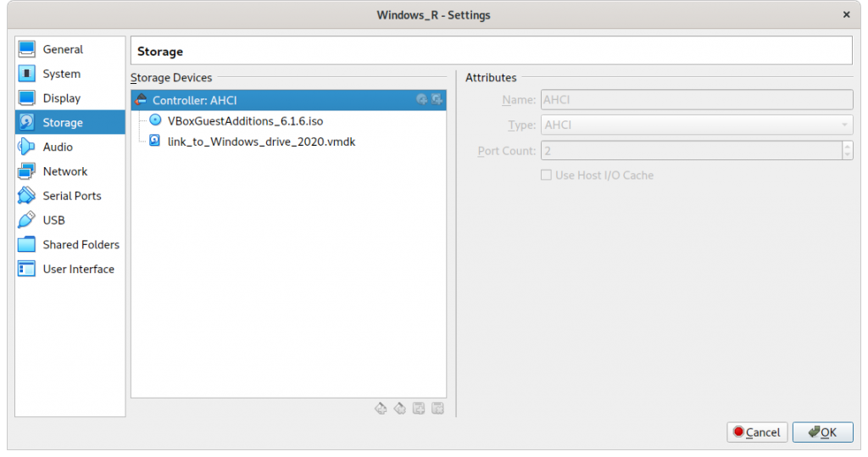Switch to the Audio settings page

(70, 147)
